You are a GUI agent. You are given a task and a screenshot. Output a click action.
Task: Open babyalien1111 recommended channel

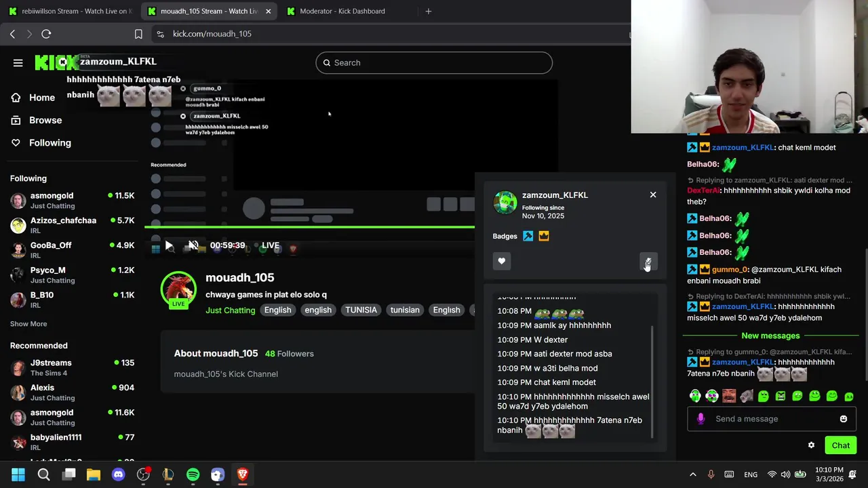pos(72,442)
